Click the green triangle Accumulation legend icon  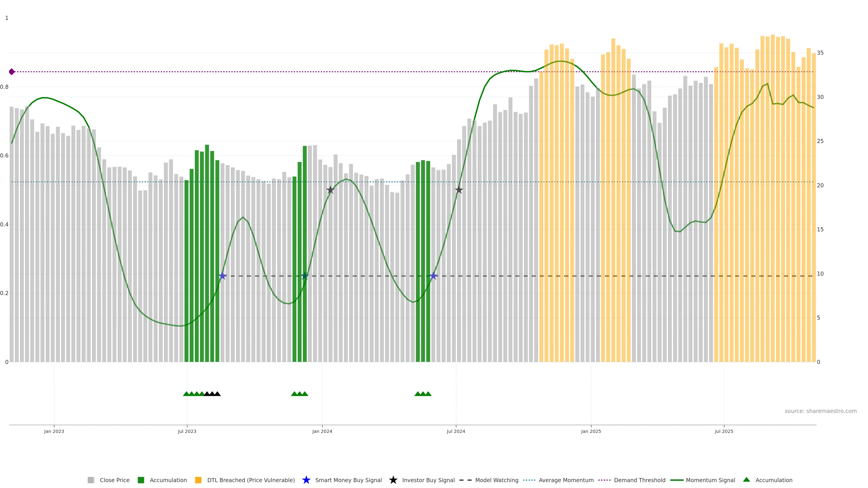pos(746,480)
